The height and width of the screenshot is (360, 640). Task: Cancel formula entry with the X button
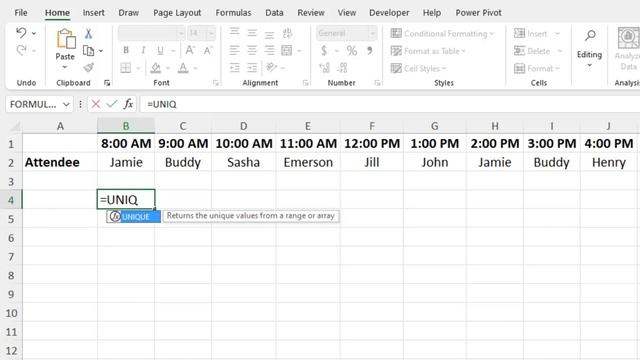pyautogui.click(x=96, y=104)
